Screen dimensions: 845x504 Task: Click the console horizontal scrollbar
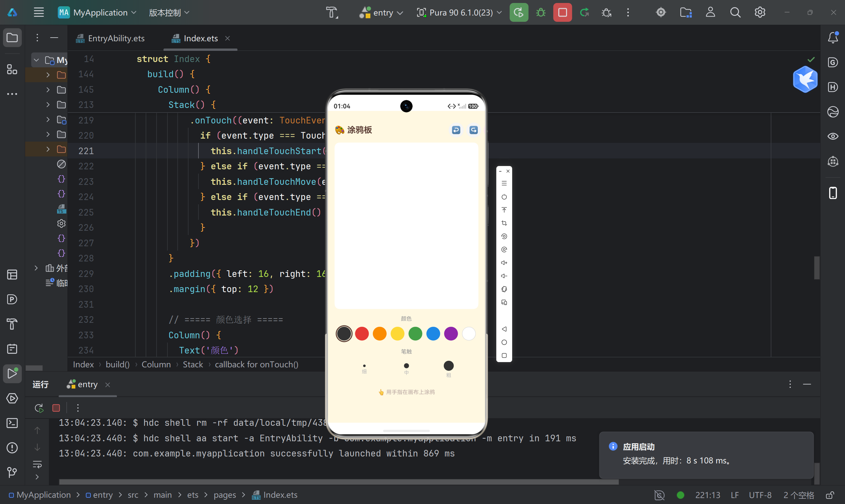click(x=339, y=482)
